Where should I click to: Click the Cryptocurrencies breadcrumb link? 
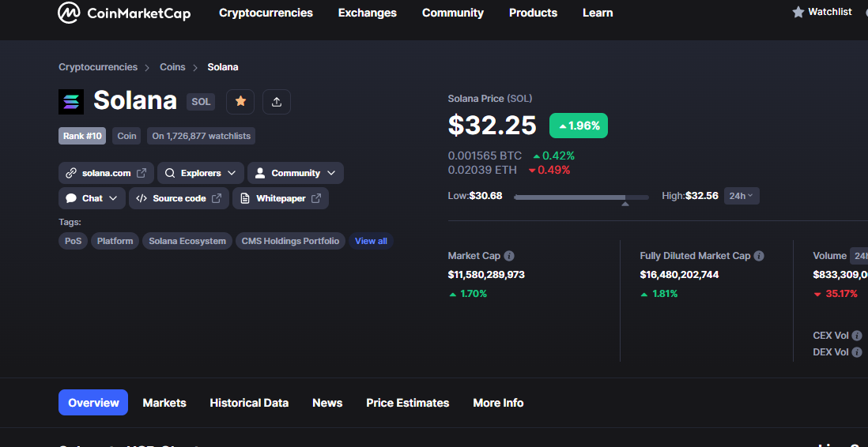(x=98, y=67)
